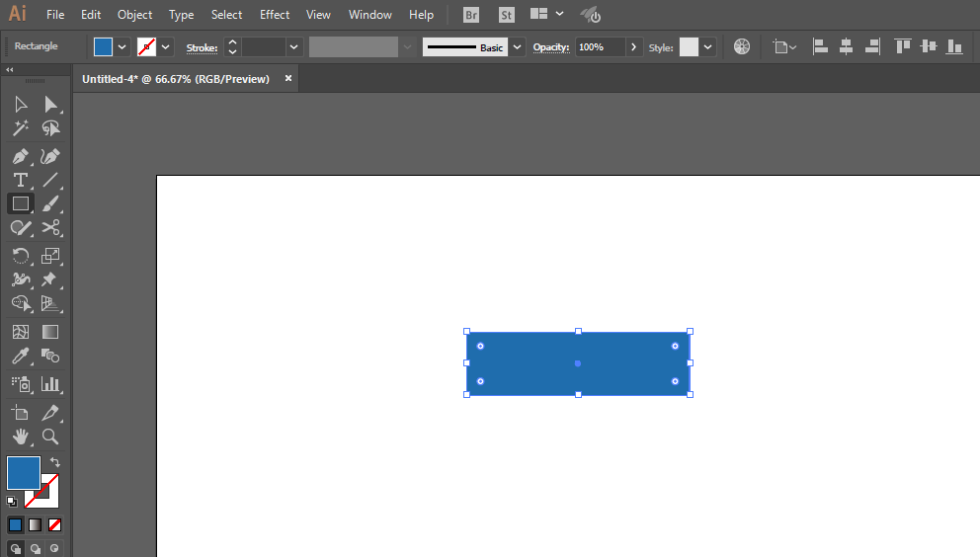980x557 pixels.
Task: Select the Eyedropper tool
Action: (21, 356)
